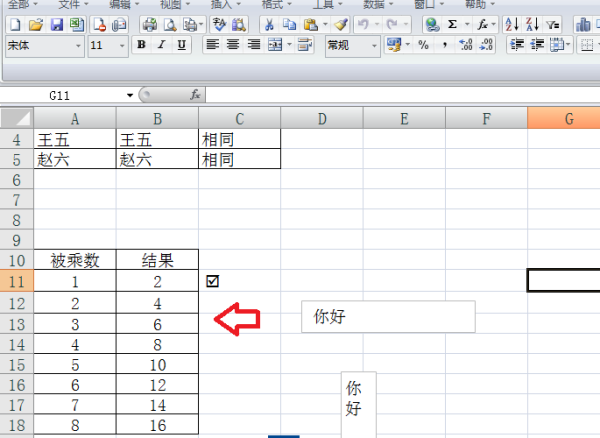Increase the cell indent
Viewport: 600px width, 438px height.
[x=537, y=46]
